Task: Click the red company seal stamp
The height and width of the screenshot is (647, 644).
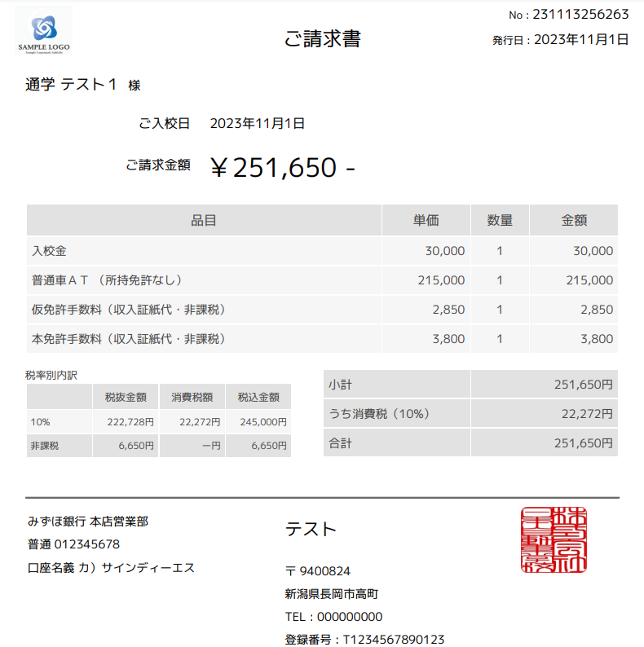Action: 554,539
